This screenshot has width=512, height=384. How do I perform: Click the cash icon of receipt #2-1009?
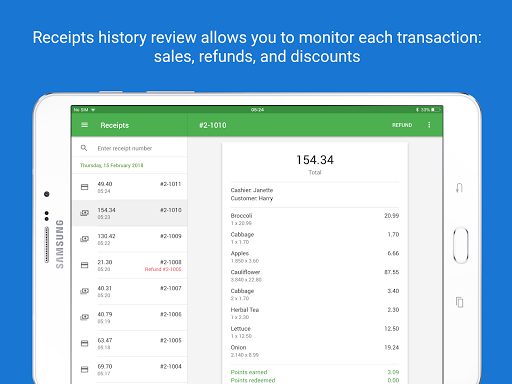[85, 239]
